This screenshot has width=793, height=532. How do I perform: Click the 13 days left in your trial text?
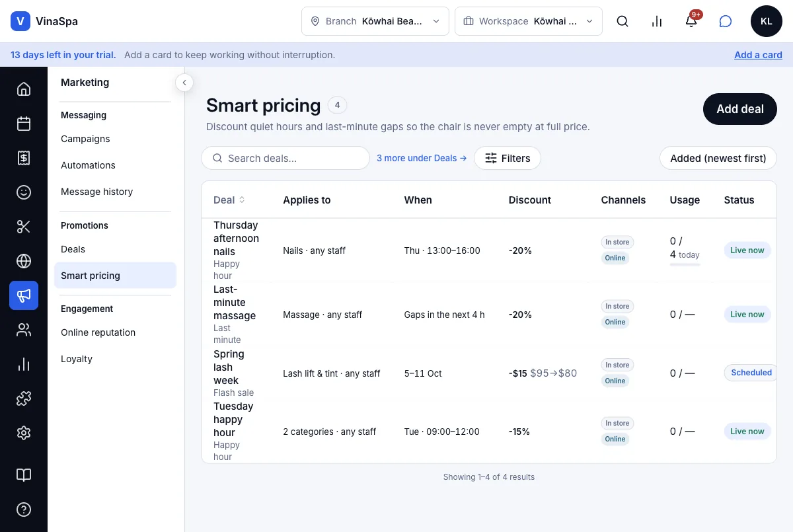coord(63,55)
